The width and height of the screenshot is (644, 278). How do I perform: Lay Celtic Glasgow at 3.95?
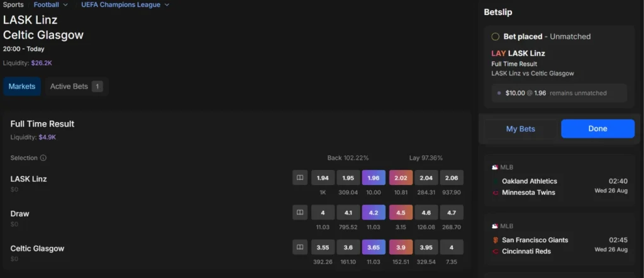(426, 247)
